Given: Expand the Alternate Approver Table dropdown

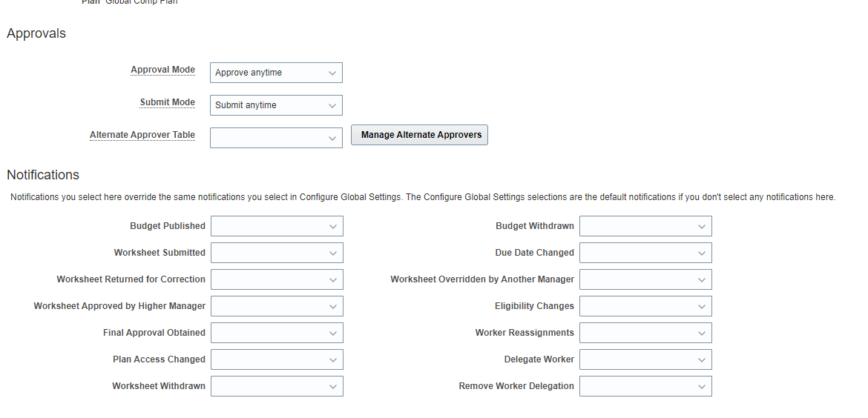Looking at the screenshot, I should (x=276, y=138).
